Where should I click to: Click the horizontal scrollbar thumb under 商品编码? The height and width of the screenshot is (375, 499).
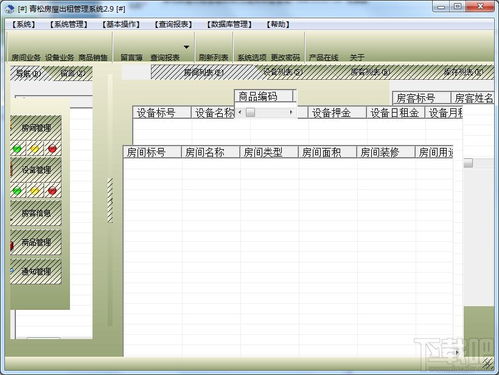click(x=250, y=112)
